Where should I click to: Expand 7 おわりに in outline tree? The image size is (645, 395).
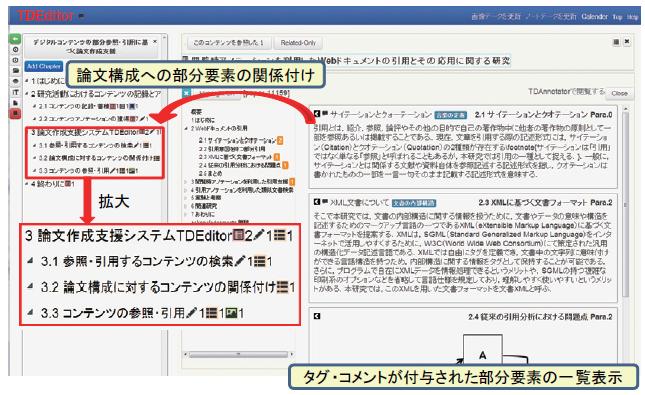click(186, 214)
